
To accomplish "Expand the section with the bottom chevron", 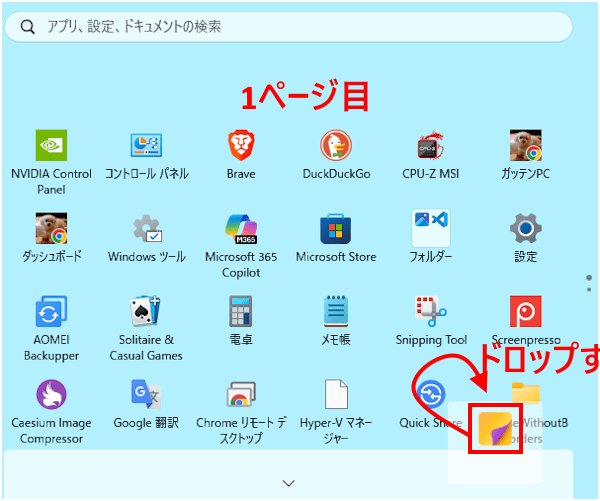I will pos(289,483).
